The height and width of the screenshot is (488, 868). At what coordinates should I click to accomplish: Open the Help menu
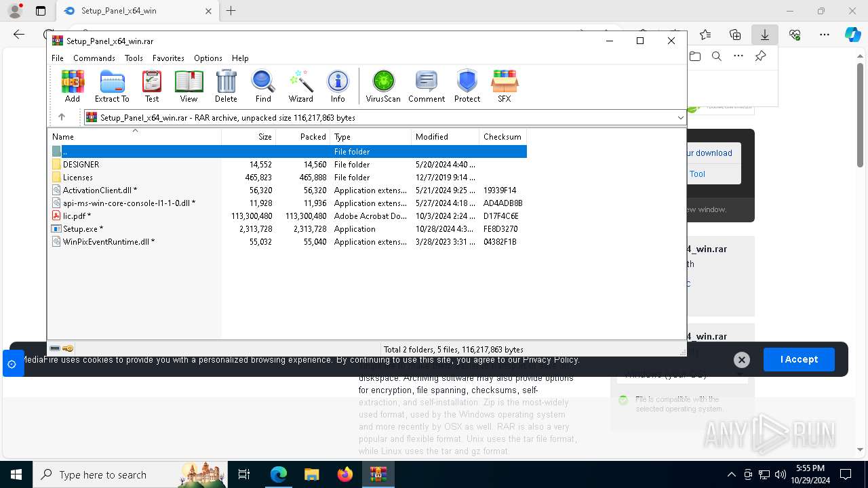click(240, 58)
